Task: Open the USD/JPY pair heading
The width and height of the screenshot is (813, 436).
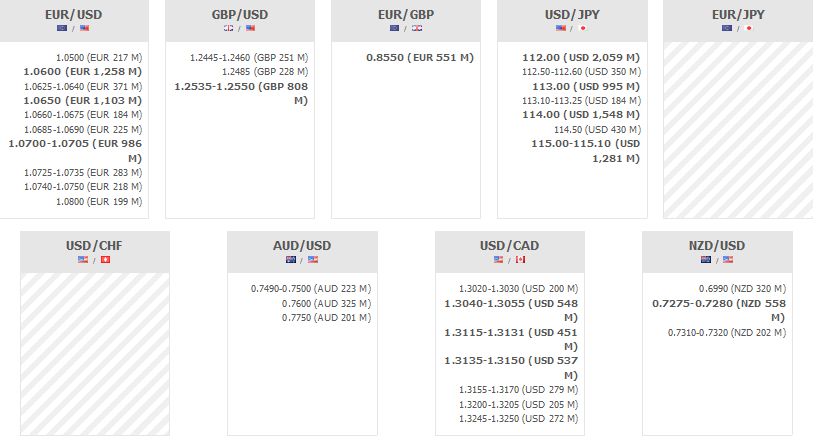Action: click(572, 14)
